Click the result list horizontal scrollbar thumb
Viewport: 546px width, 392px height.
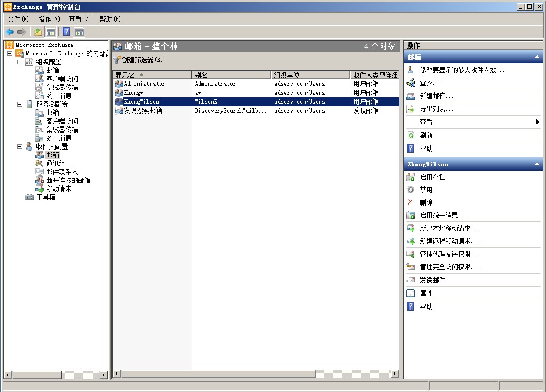coord(218,374)
